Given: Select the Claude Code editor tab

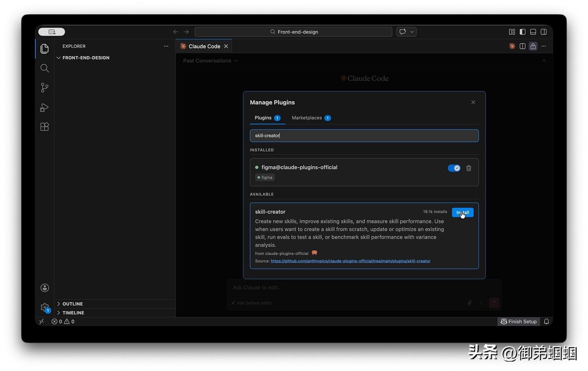Looking at the screenshot, I should (x=204, y=46).
